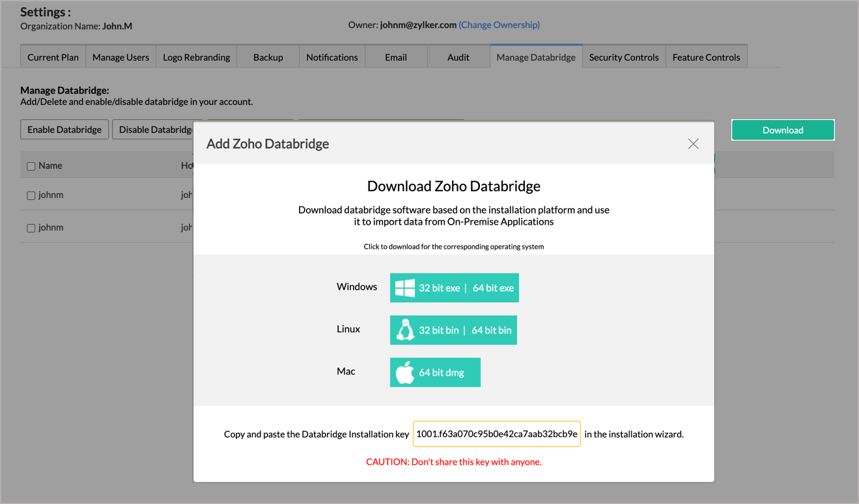The image size is (859, 504).
Task: Open the Security Controls tab
Action: click(x=624, y=57)
